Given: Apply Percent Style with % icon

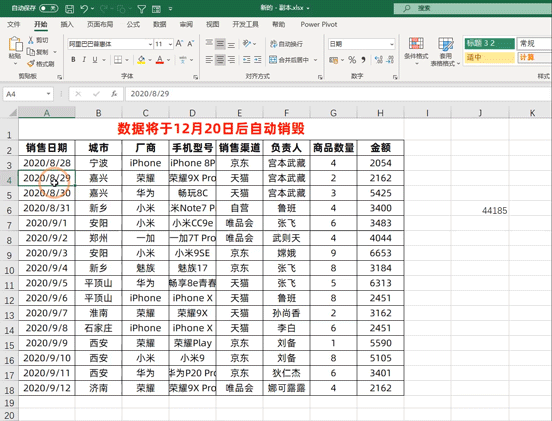Looking at the screenshot, I should (352, 60).
